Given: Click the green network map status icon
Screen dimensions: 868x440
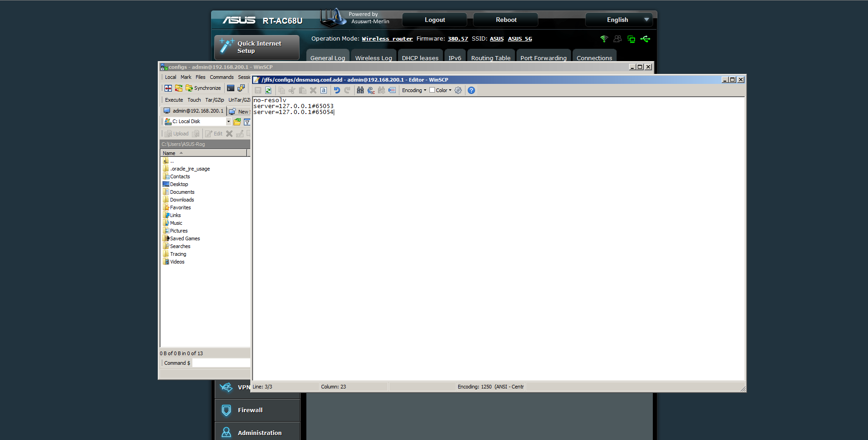Looking at the screenshot, I should click(x=631, y=39).
